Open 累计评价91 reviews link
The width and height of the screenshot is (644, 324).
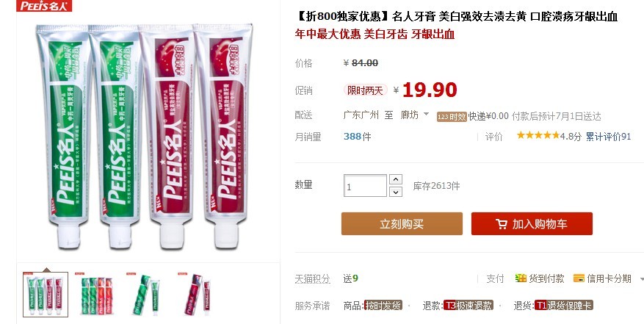(x=608, y=137)
